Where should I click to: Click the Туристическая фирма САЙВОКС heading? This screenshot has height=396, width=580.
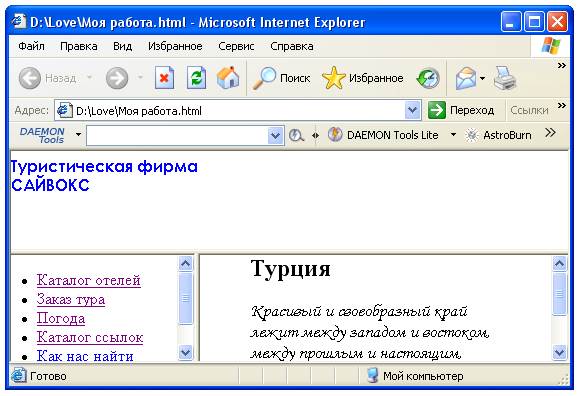104,176
